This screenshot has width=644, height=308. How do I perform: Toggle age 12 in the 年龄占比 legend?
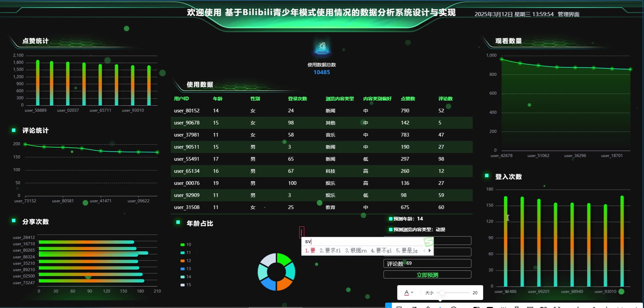tap(186, 261)
